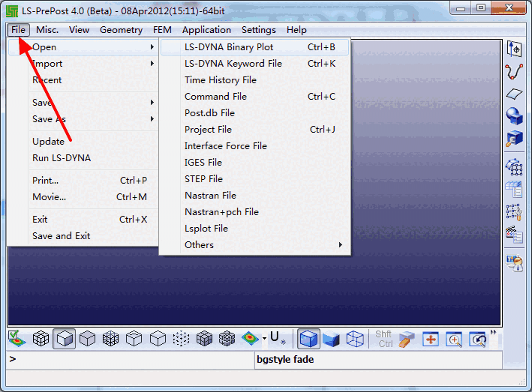Open the Model and Part table icon
Image resolution: width=532 pixels, height=392 pixels.
pos(514,189)
